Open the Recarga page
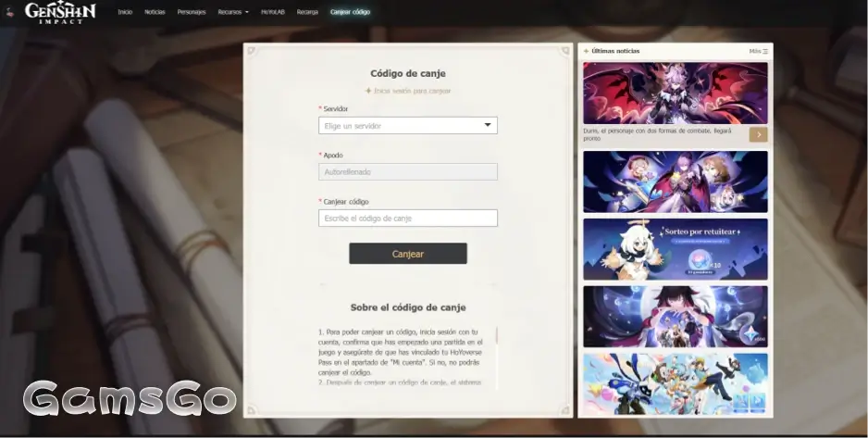This screenshot has width=868, height=438. click(308, 12)
